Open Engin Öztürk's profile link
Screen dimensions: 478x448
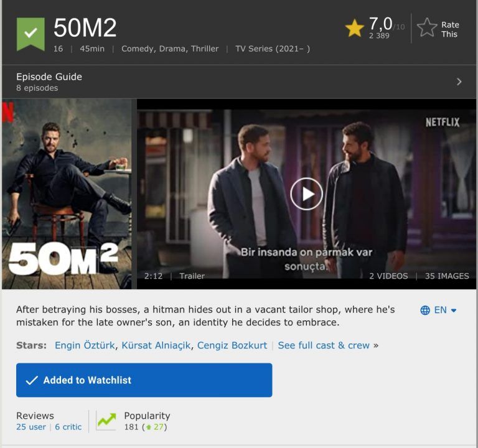(x=85, y=345)
